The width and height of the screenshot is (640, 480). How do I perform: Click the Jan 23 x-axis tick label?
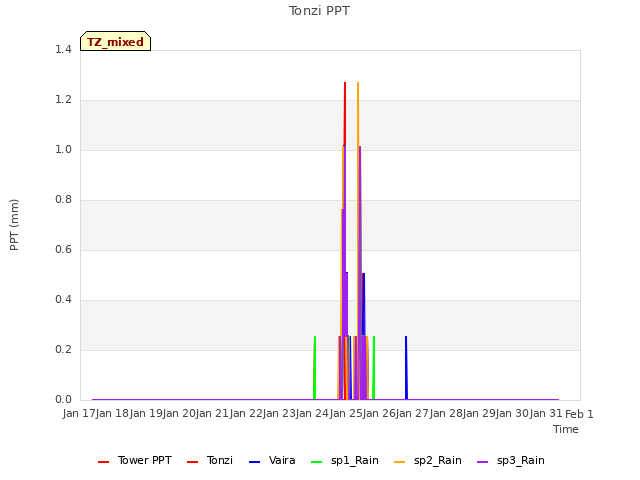click(279, 414)
